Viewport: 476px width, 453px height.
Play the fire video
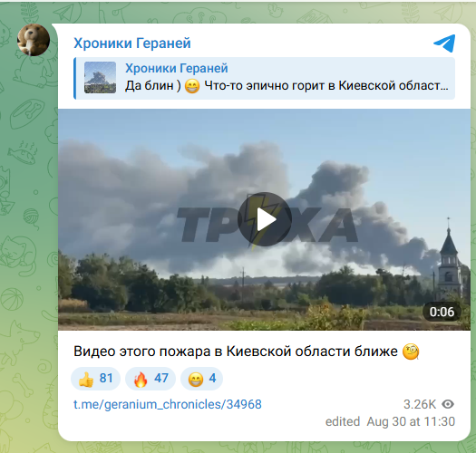click(x=265, y=219)
